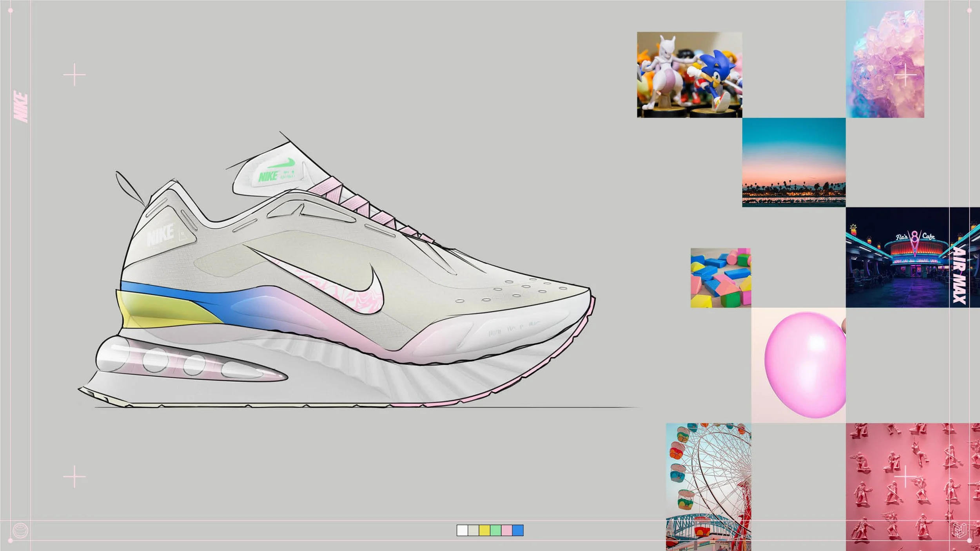Select the pink swatch in the bottom color strip
This screenshot has height=551, width=980.
click(x=506, y=530)
